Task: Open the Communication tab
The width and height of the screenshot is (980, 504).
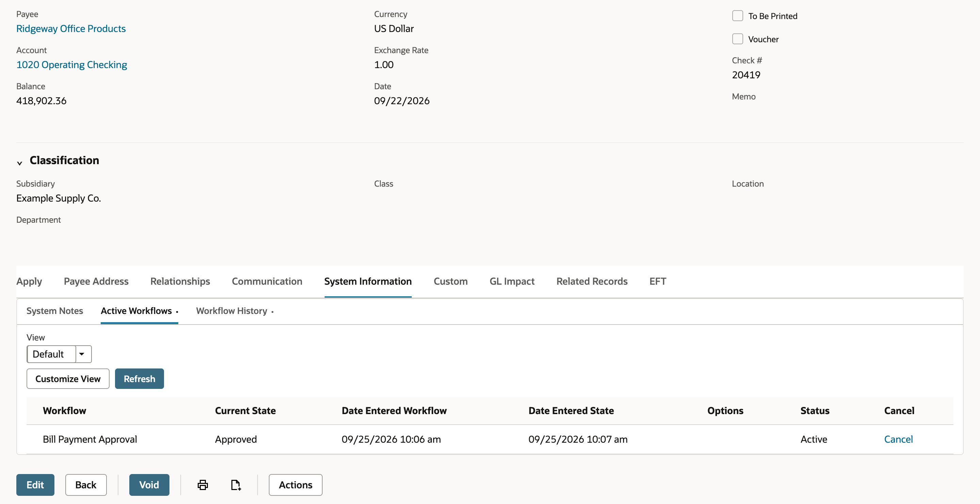Action: [x=267, y=281]
